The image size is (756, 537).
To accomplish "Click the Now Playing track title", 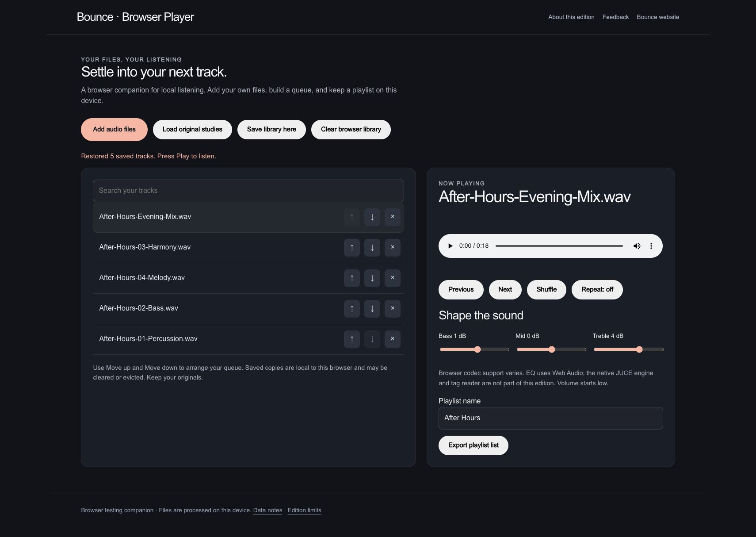I will (x=535, y=197).
